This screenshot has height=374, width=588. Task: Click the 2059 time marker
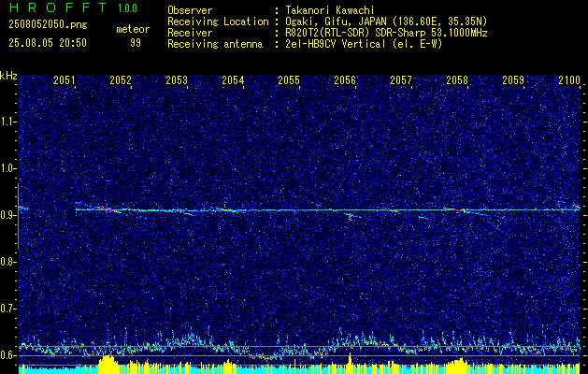click(x=513, y=79)
